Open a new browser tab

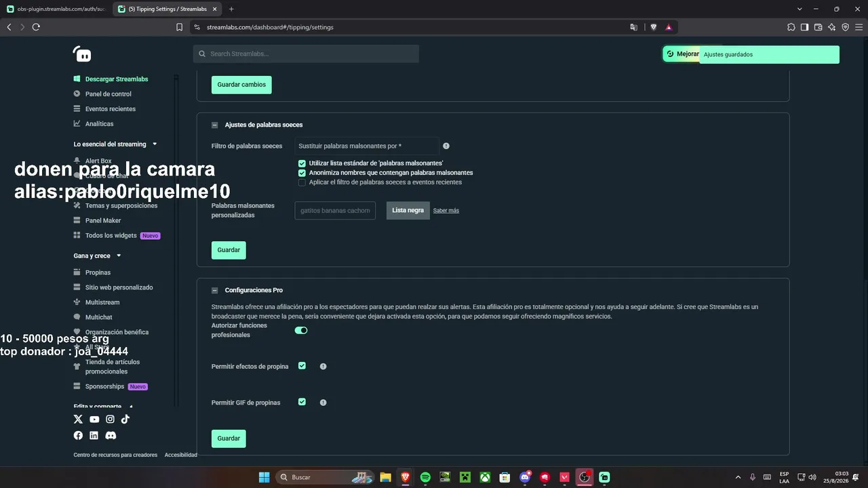[x=231, y=9]
